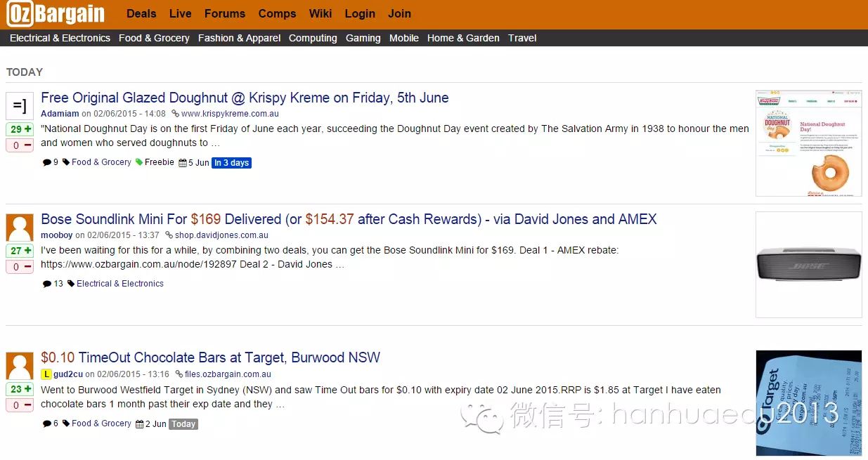This screenshot has height=460, width=868.
Task: Select the Computing category tab
Action: (313, 38)
